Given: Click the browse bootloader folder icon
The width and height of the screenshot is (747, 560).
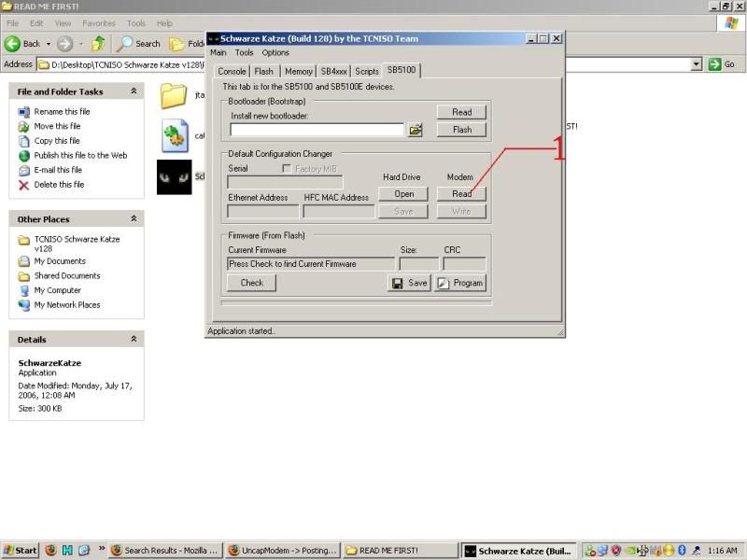Looking at the screenshot, I should 416,130.
